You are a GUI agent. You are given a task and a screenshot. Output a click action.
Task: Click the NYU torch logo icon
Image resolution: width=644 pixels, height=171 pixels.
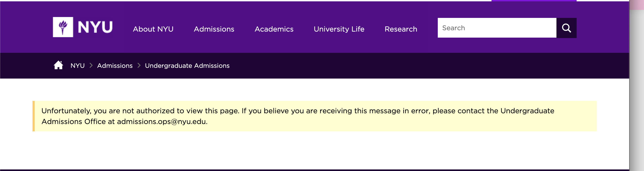coord(63,27)
